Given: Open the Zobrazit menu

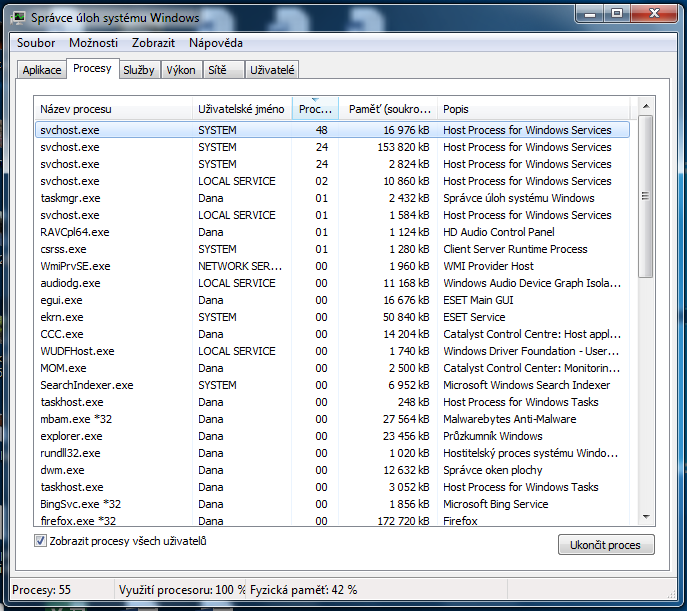Looking at the screenshot, I should pyautogui.click(x=153, y=43).
